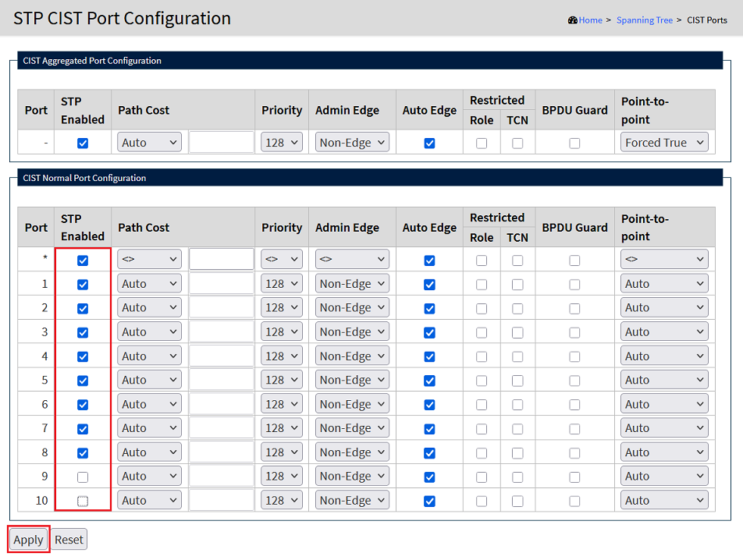Click aggregated port Path Cost input field
This screenshot has width=743, height=560.
pos(222,143)
